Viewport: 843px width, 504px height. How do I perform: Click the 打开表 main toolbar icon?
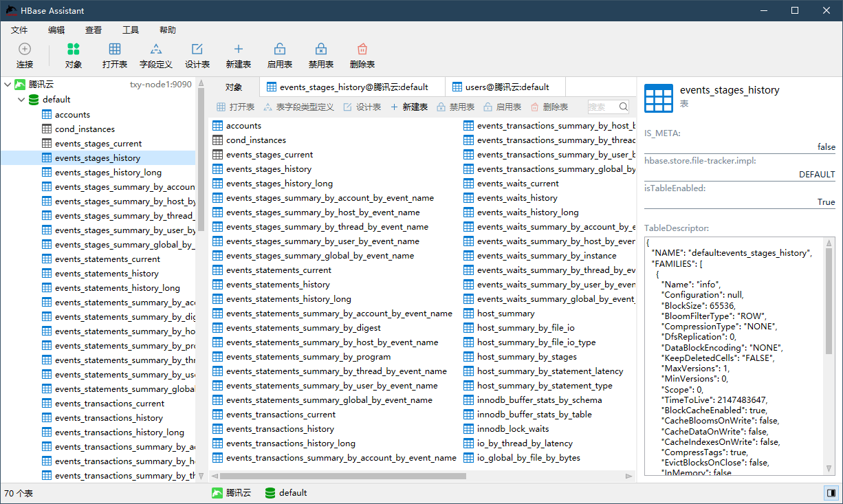[x=115, y=50]
